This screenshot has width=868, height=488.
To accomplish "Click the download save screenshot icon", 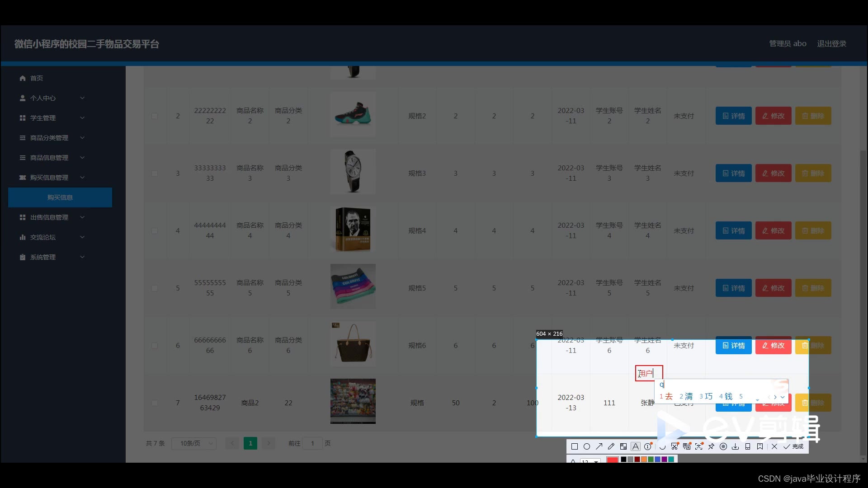I will [736, 446].
